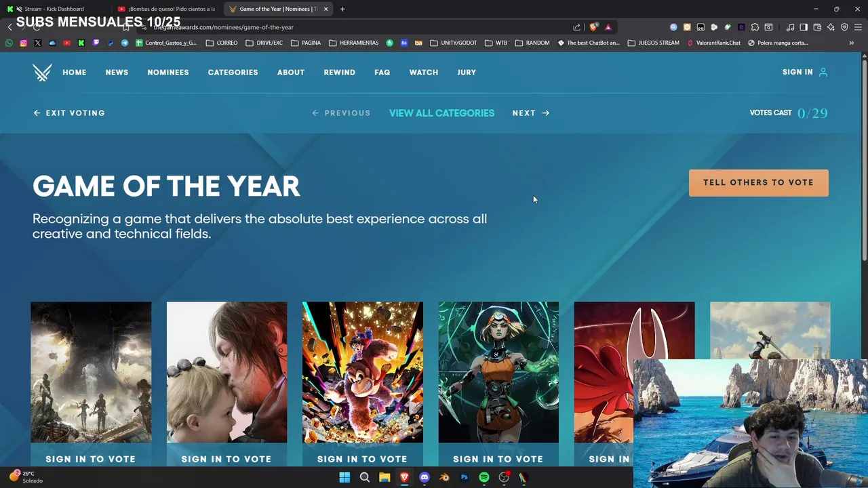Go to the HOME nav item
868x488 pixels.
(x=75, y=73)
